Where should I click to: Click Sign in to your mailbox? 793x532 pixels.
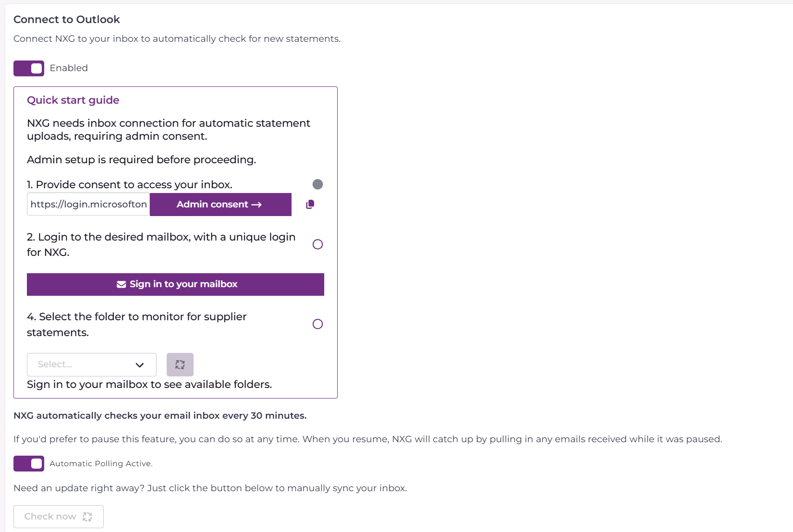[x=183, y=284]
